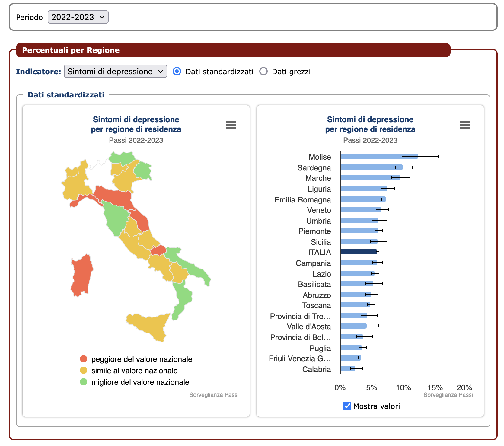Click the ITALIA label in the bar chart
The width and height of the screenshot is (504, 446).
coord(319,252)
